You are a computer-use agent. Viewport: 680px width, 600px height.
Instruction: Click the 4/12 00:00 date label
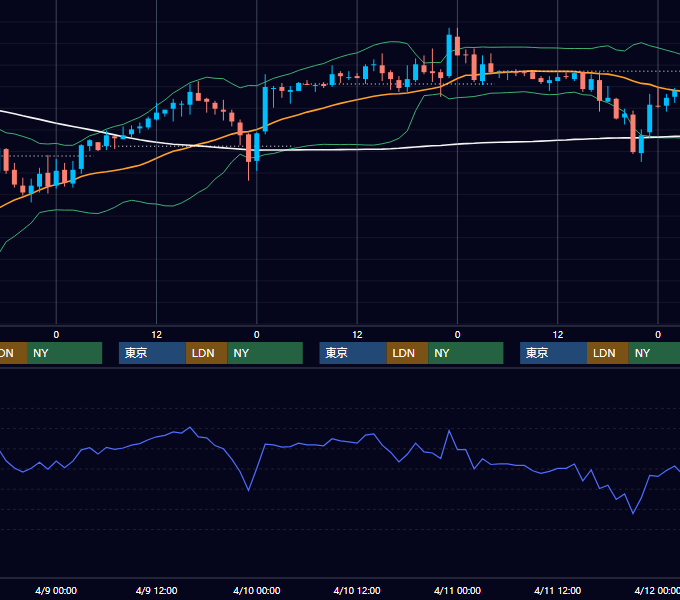(657, 590)
